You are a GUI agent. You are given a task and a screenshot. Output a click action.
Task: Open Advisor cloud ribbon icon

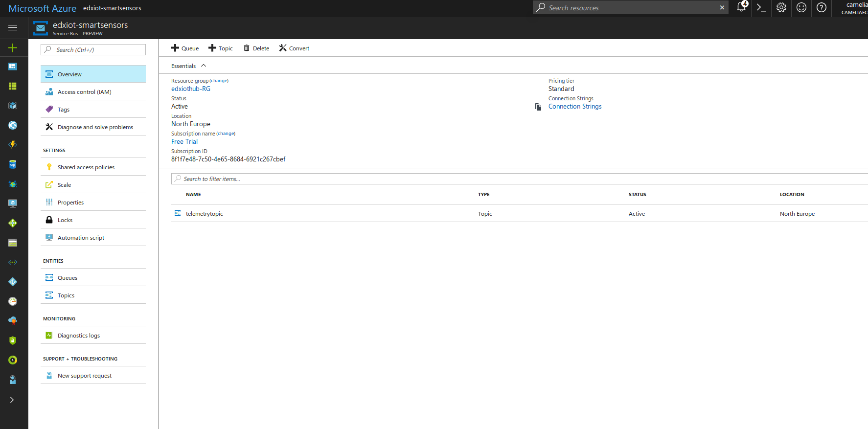13,321
